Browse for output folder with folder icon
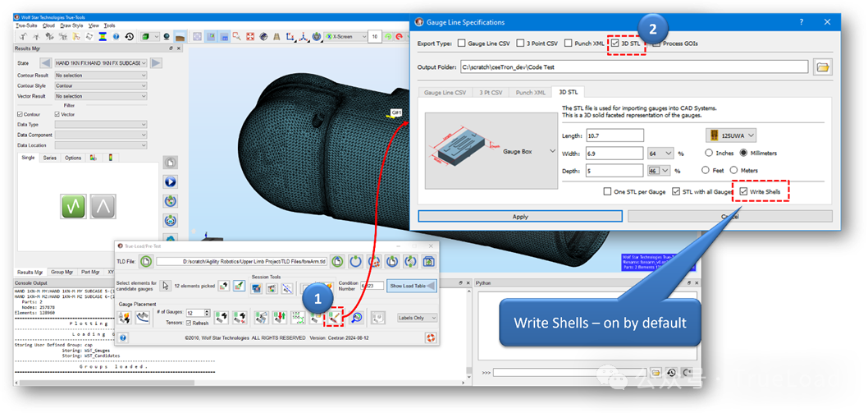This screenshot has width=868, height=413. coord(823,67)
